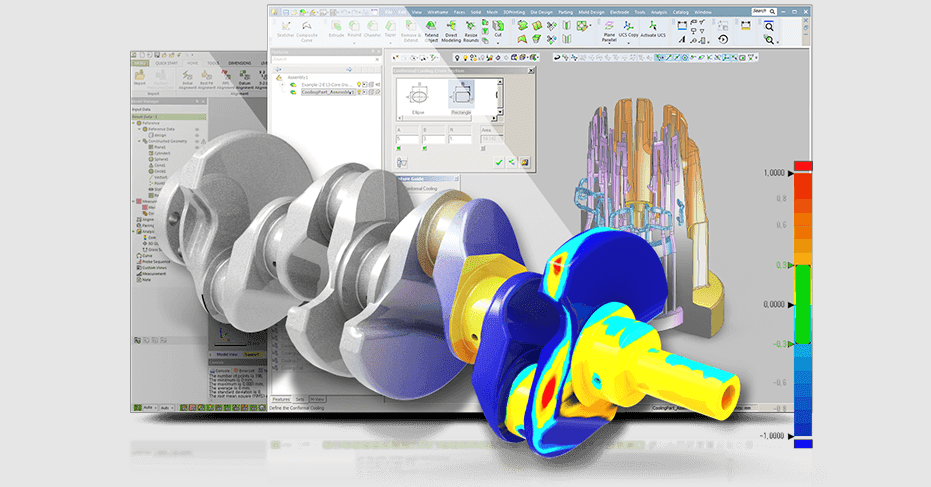Click the magnifier in the Search box
This screenshot has width=931, height=487.
(772, 11)
